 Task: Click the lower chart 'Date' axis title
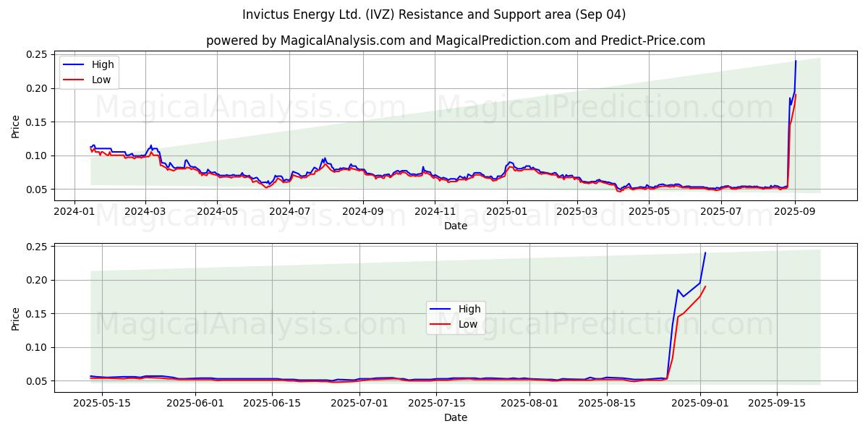pyautogui.click(x=456, y=417)
